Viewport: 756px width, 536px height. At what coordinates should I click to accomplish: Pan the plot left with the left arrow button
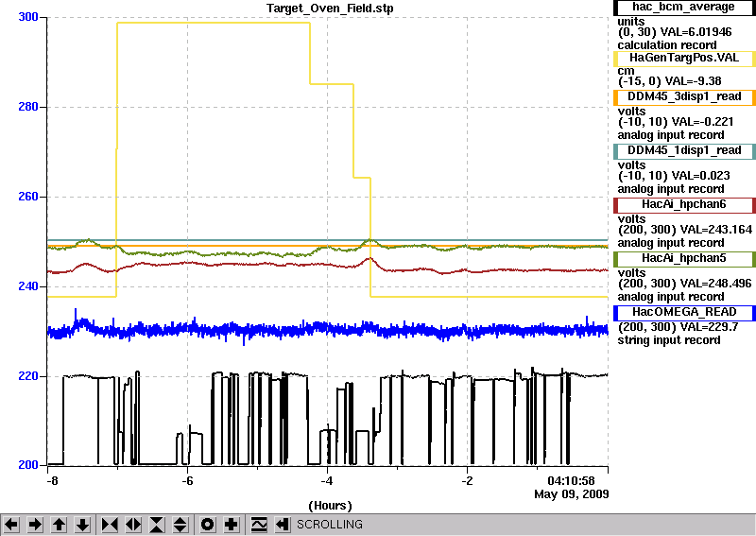tap(11, 525)
